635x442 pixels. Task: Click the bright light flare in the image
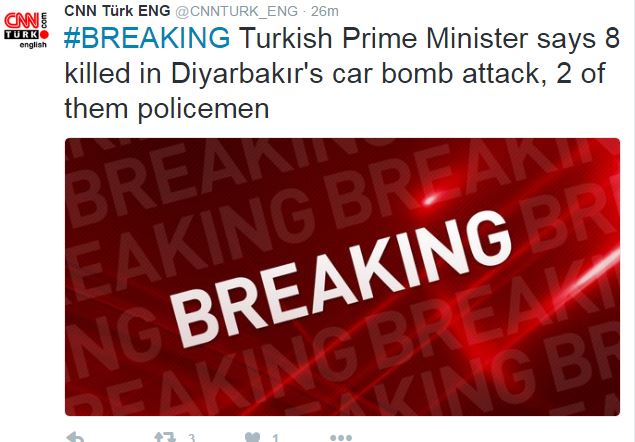click(430, 199)
